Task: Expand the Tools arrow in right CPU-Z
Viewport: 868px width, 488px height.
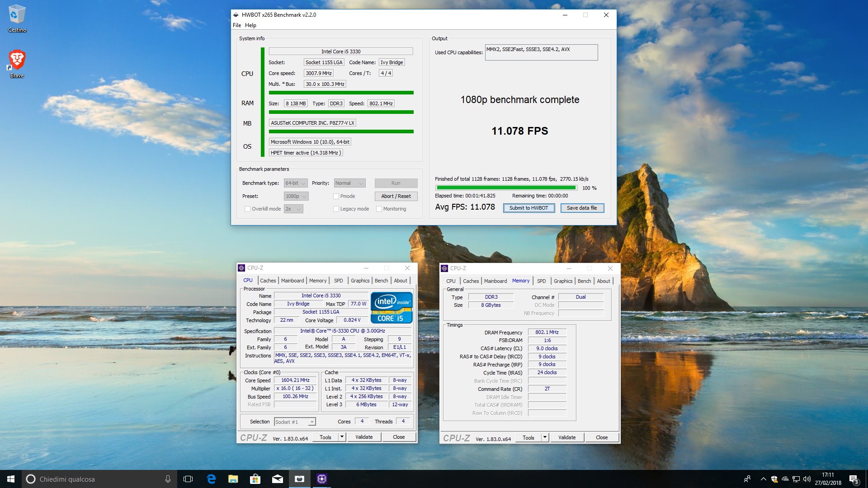Action: click(545, 437)
